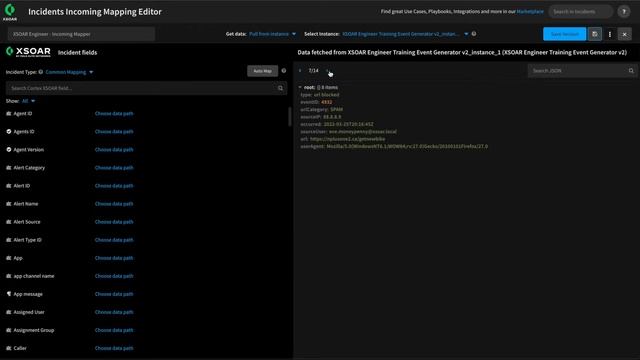This screenshot has height=360, width=640.
Task: Click the Agent ID field type icon
Action: [9, 113]
